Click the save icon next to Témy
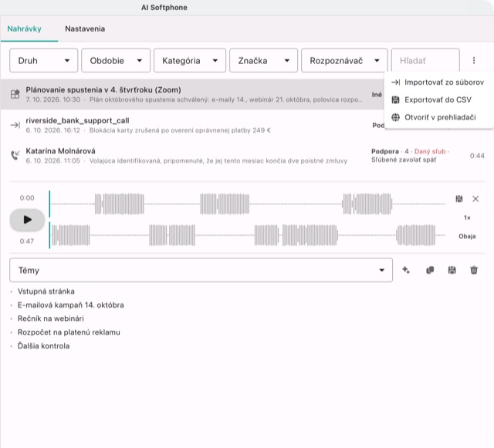 click(x=452, y=270)
